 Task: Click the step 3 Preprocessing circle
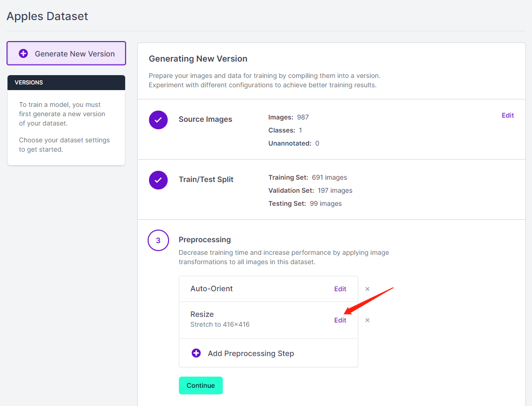pos(158,240)
